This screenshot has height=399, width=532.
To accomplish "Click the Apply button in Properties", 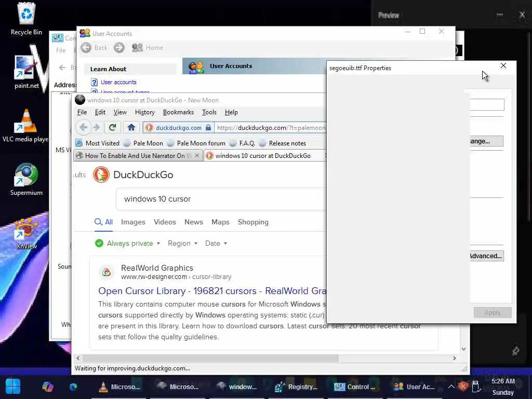I will coord(493,312).
